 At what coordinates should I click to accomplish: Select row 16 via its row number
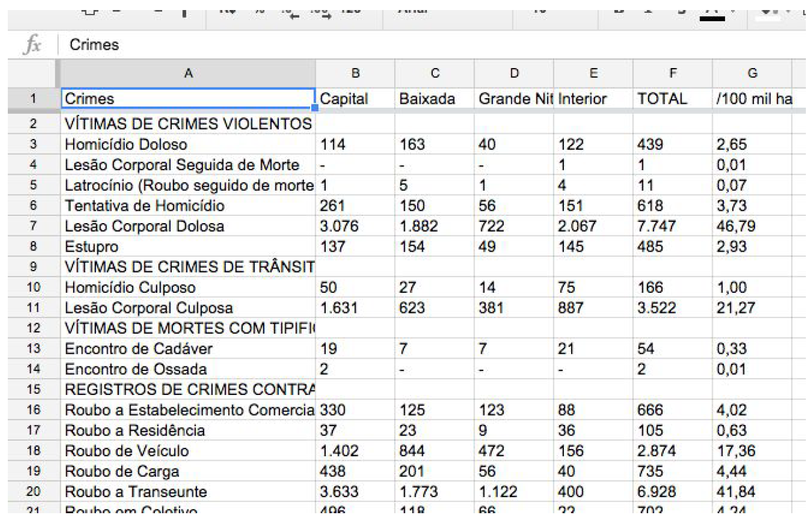[33, 410]
